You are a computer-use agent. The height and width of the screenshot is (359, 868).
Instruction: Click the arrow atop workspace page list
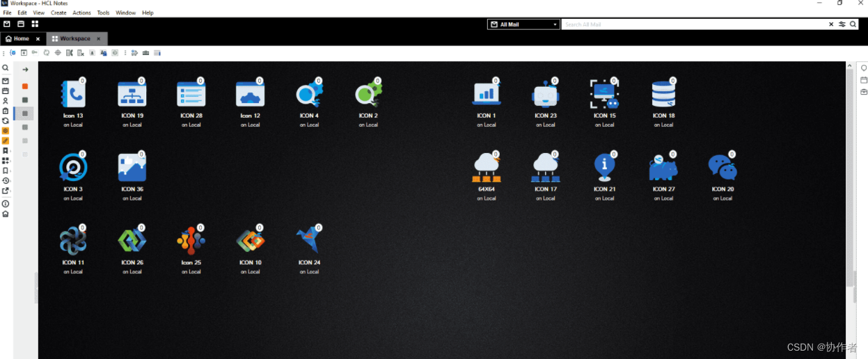tap(25, 70)
